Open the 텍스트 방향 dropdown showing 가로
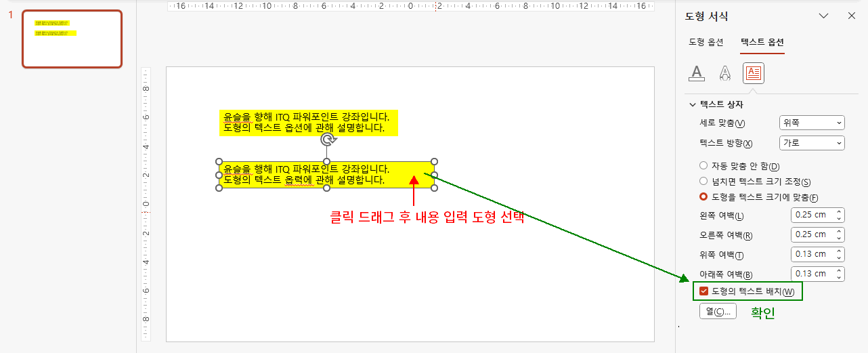This screenshot has width=868, height=353. (812, 143)
